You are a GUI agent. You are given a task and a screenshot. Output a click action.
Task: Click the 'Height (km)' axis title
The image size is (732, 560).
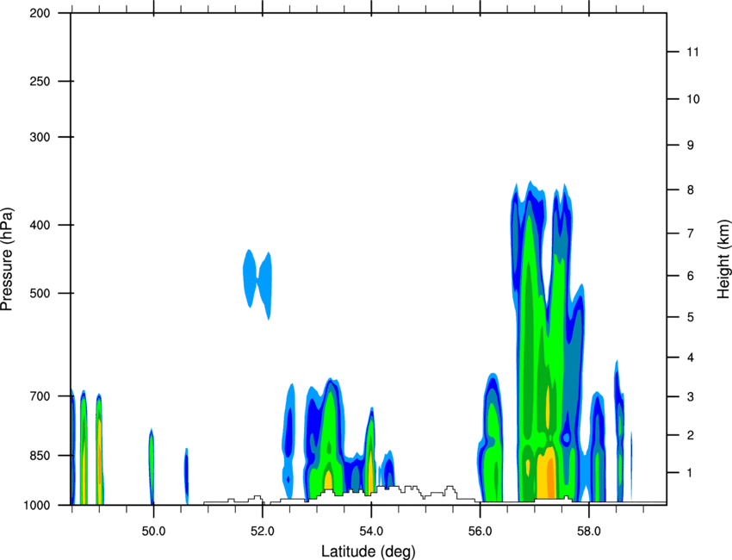point(723,258)
